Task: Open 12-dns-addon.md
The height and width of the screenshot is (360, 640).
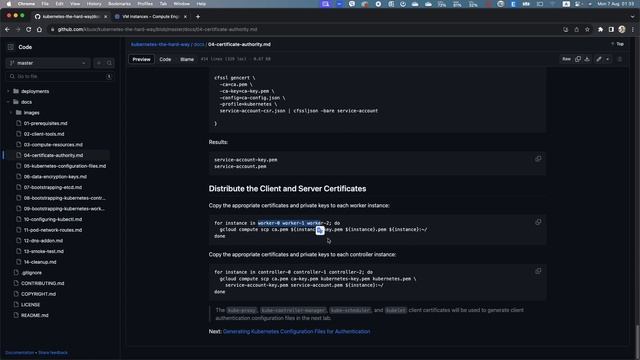Action: (43, 240)
